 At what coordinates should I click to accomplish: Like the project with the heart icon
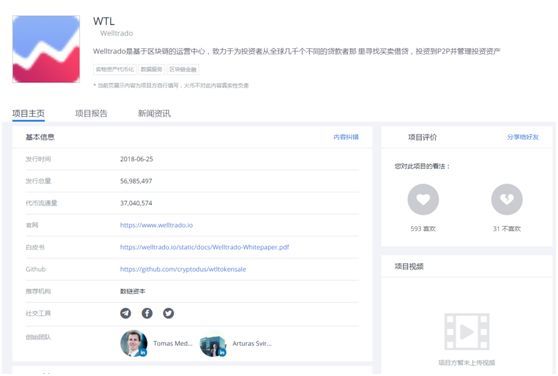pyautogui.click(x=423, y=199)
